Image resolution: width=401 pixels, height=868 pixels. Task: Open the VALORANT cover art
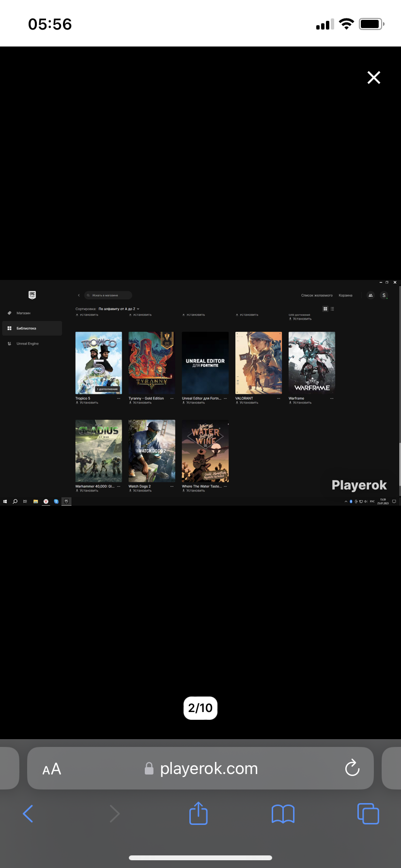(259, 363)
